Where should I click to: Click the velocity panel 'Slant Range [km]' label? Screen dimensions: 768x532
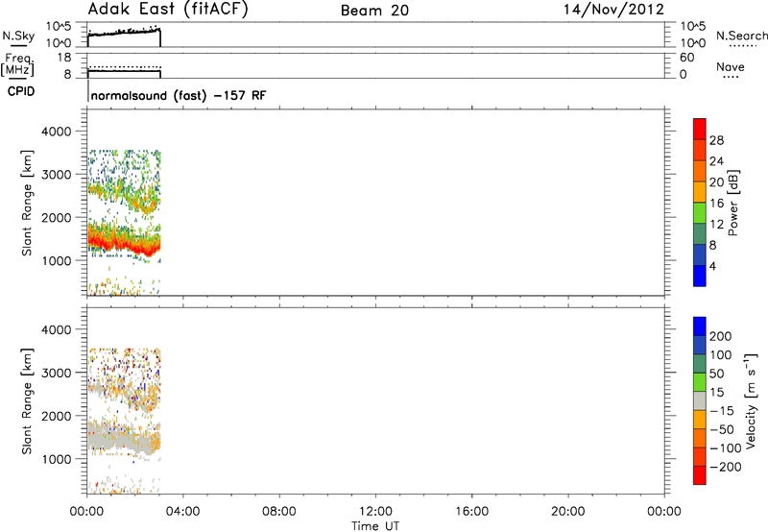coord(27,400)
